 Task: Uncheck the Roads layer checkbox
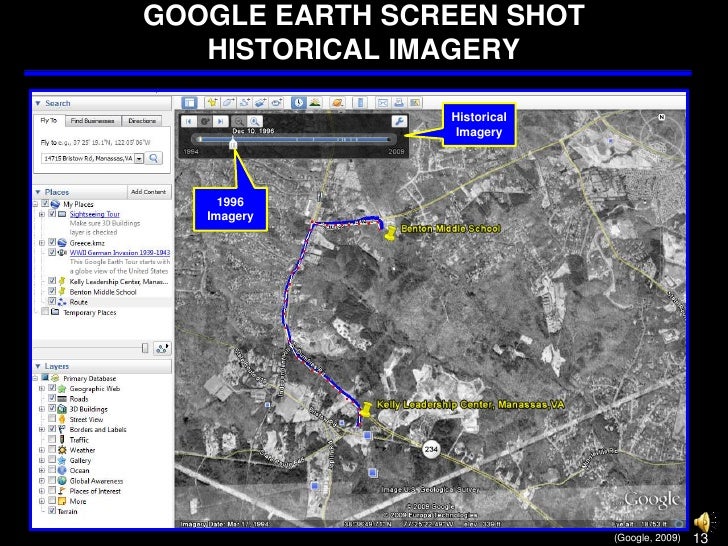pos(52,398)
